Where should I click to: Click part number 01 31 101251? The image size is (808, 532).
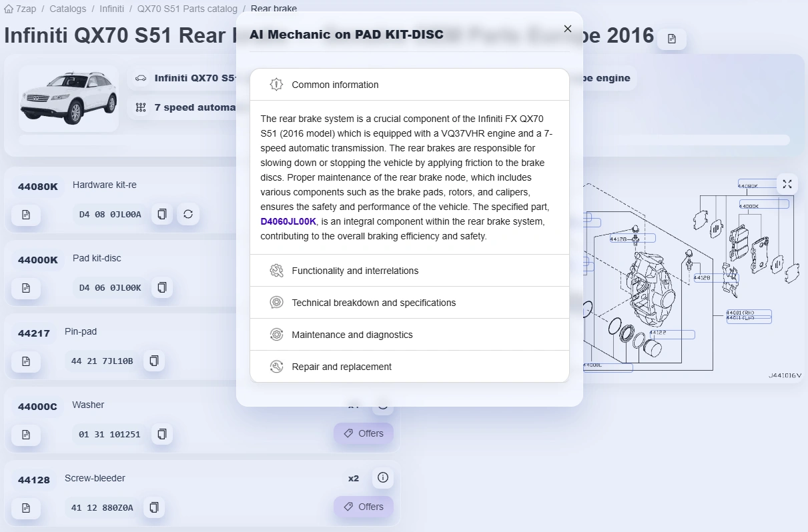[x=110, y=434]
